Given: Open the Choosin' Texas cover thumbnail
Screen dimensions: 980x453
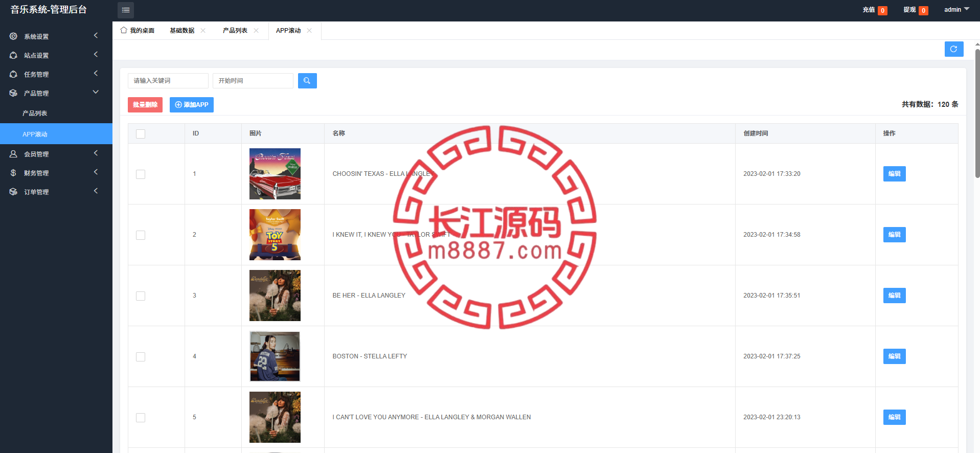Looking at the screenshot, I should 275,174.
